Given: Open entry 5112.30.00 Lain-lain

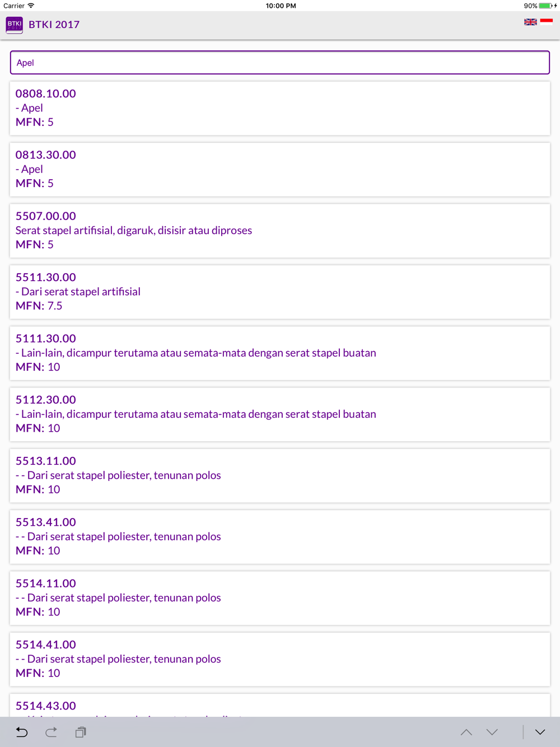Looking at the screenshot, I should click(x=279, y=414).
